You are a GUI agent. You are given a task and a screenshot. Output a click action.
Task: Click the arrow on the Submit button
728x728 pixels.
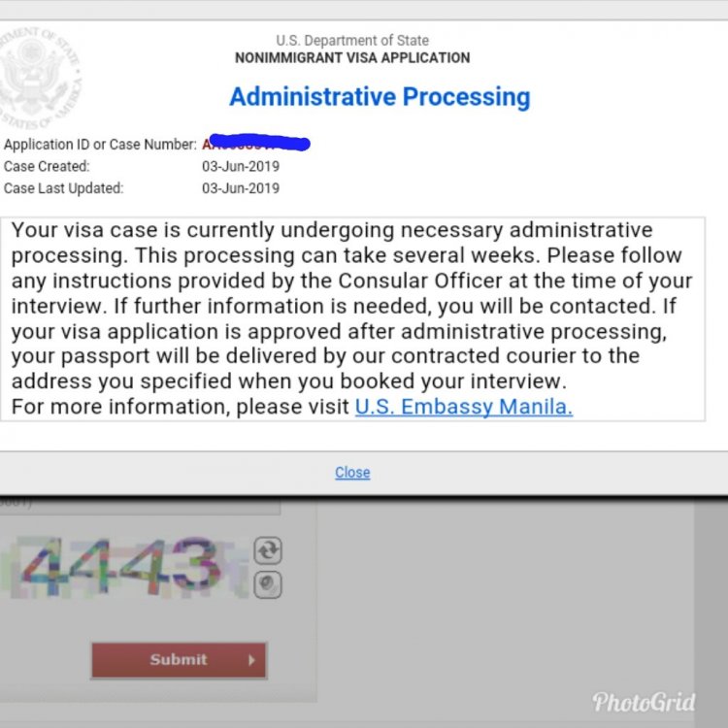[x=251, y=660]
